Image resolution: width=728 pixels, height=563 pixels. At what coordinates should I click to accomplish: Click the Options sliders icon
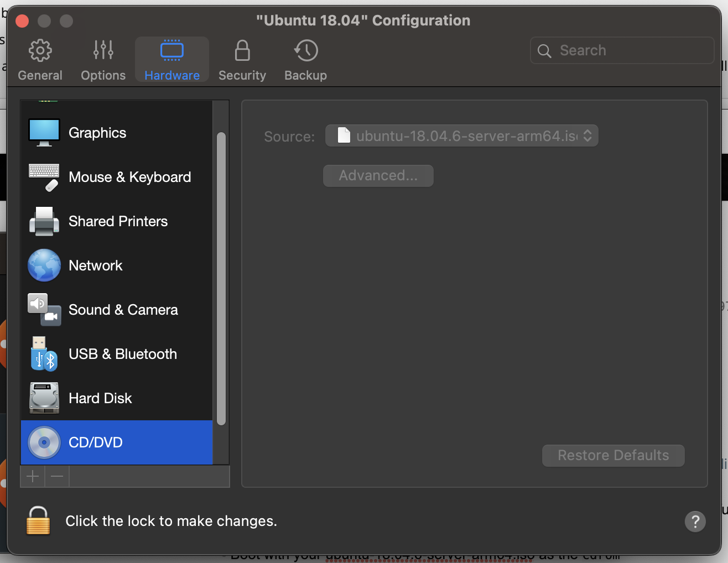pyautogui.click(x=103, y=50)
